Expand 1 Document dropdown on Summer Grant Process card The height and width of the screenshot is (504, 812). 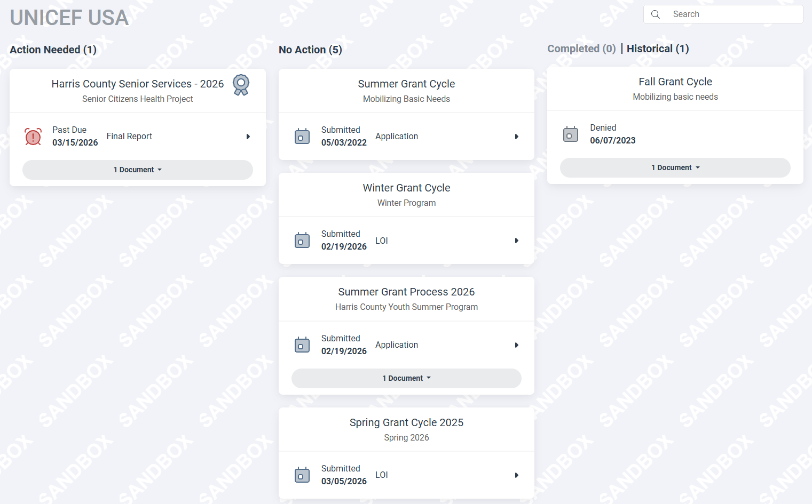406,378
